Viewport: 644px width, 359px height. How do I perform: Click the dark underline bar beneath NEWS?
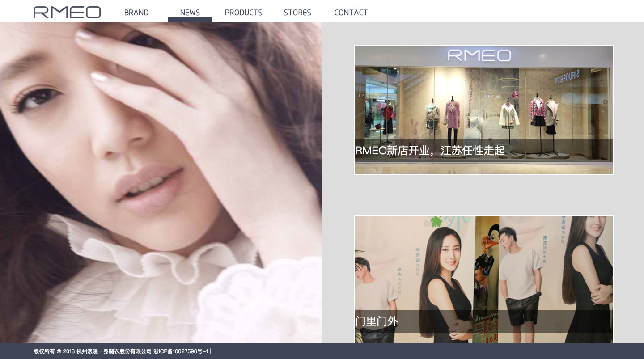190,20
